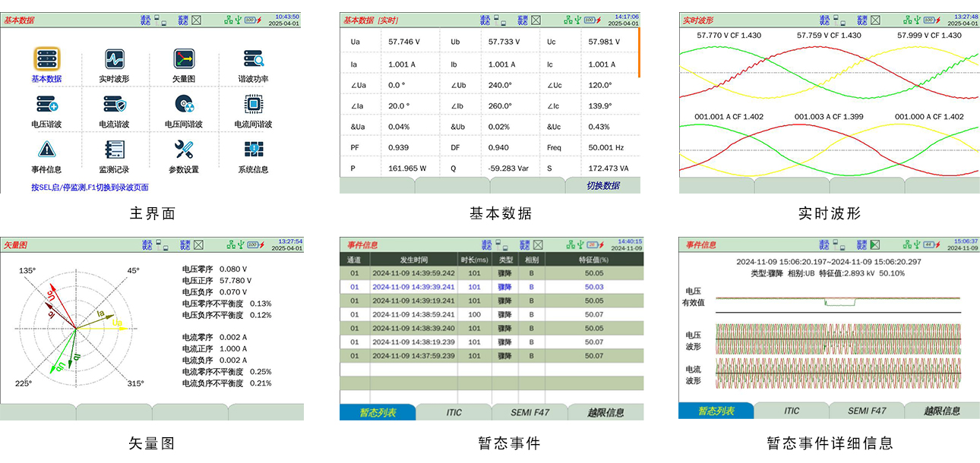Click the Freq value 50.001 Hz
The image size is (980, 463).
(x=606, y=147)
